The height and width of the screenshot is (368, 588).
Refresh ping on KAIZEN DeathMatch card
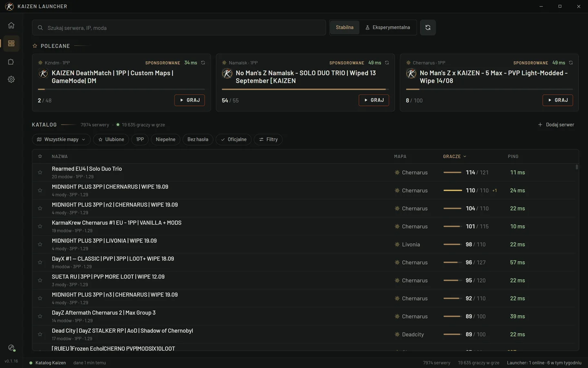[x=203, y=63]
